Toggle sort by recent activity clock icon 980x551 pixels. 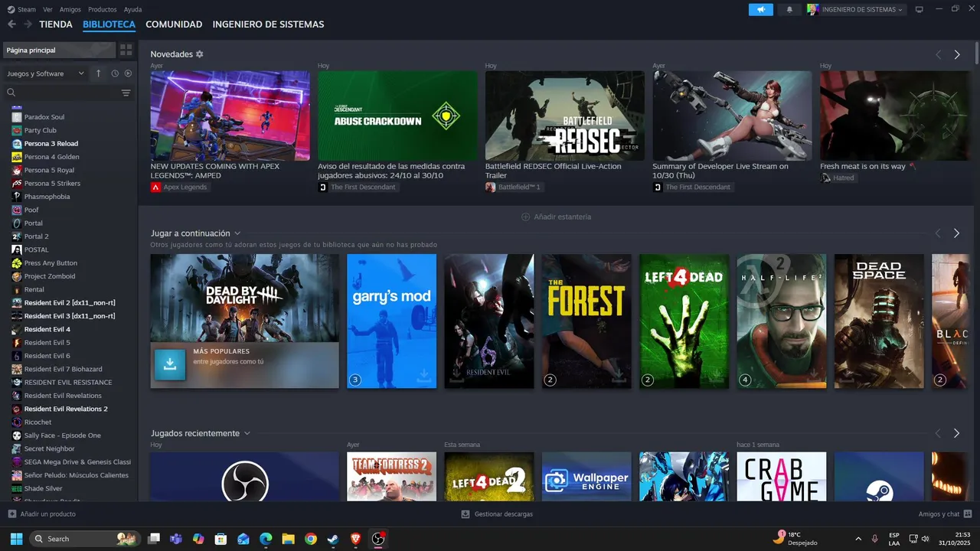click(115, 73)
